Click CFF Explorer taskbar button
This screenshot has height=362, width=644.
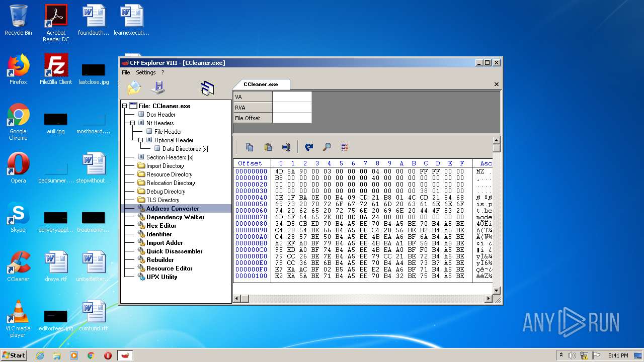[125, 355]
